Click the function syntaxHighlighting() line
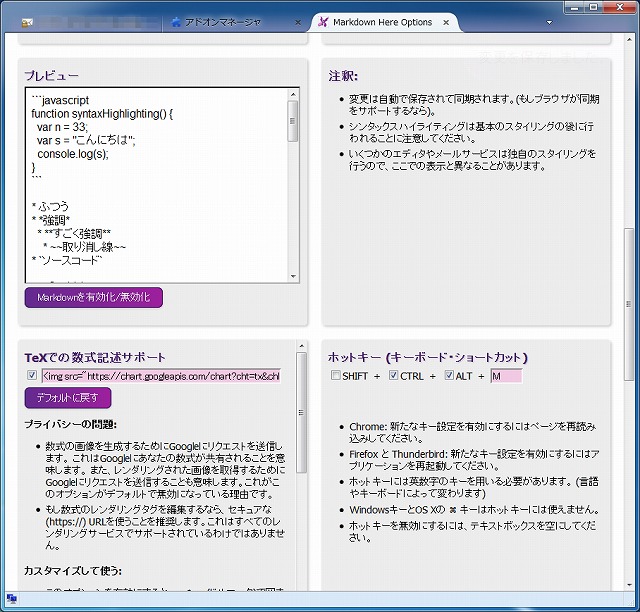Image resolution: width=640 pixels, height=612 pixels. click(x=102, y=113)
